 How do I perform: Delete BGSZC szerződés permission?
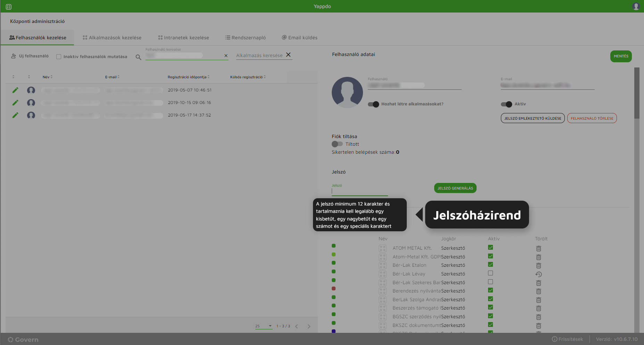pyautogui.click(x=538, y=317)
